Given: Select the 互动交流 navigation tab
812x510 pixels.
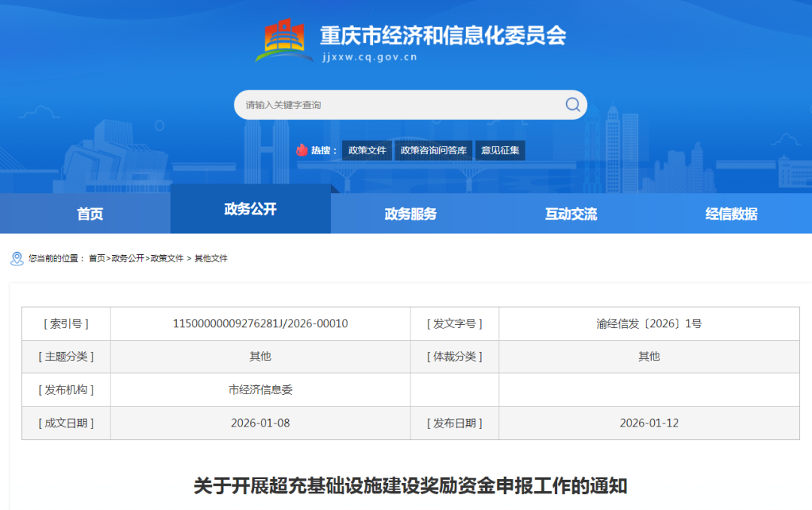Looking at the screenshot, I should (571, 214).
